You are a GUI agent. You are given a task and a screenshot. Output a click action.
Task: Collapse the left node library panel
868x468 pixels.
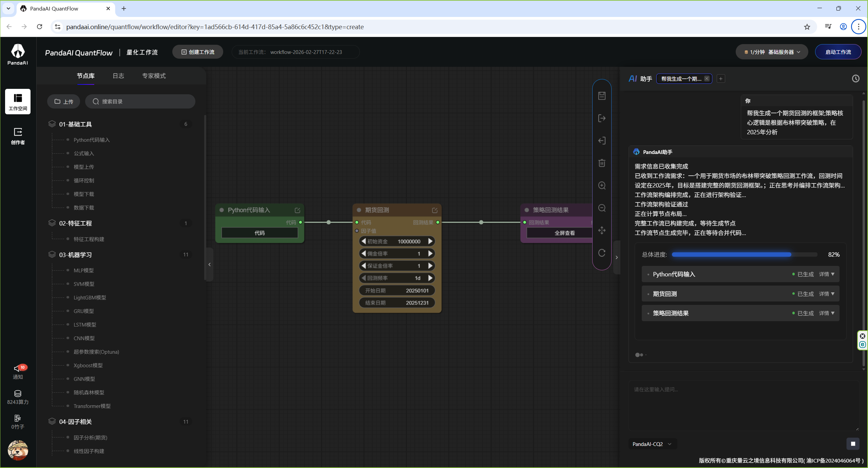click(210, 265)
